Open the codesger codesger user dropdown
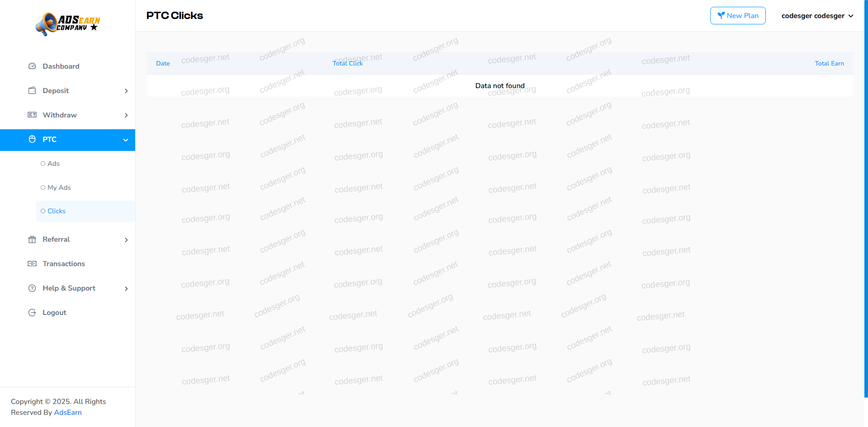The height and width of the screenshot is (427, 868). pyautogui.click(x=817, y=16)
